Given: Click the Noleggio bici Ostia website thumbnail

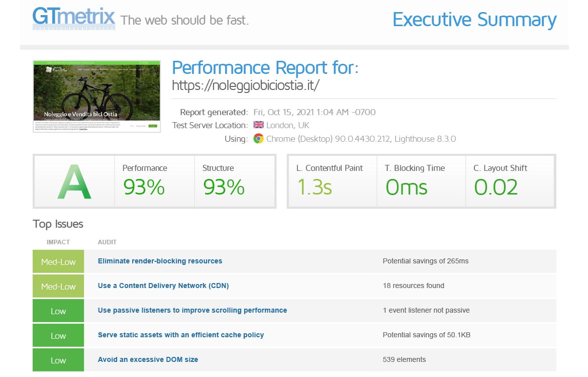Looking at the screenshot, I should [x=96, y=96].
